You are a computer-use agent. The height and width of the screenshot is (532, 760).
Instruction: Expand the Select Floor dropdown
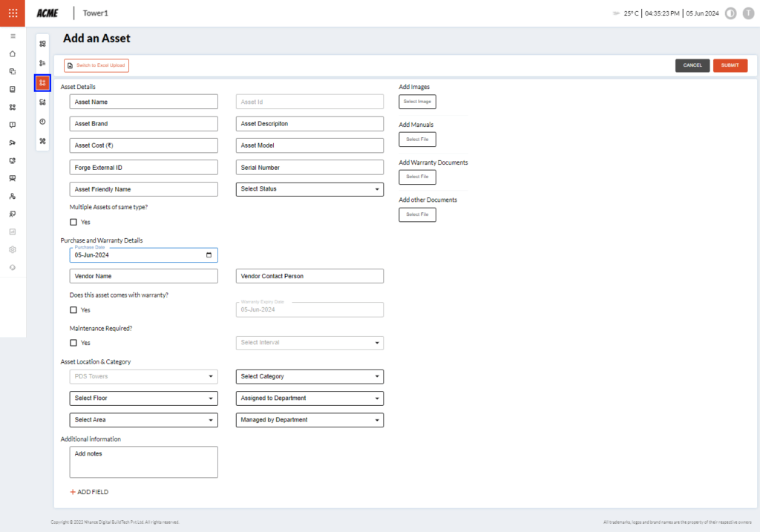[143, 398]
